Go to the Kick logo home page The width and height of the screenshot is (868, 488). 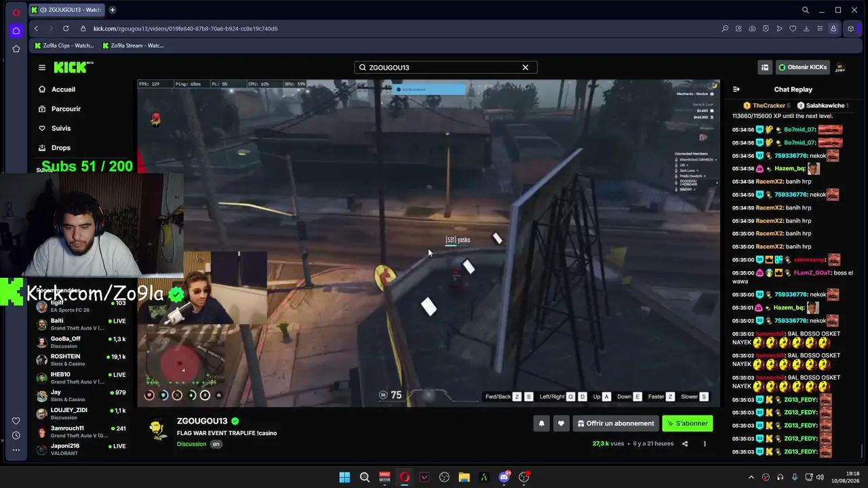73,67
